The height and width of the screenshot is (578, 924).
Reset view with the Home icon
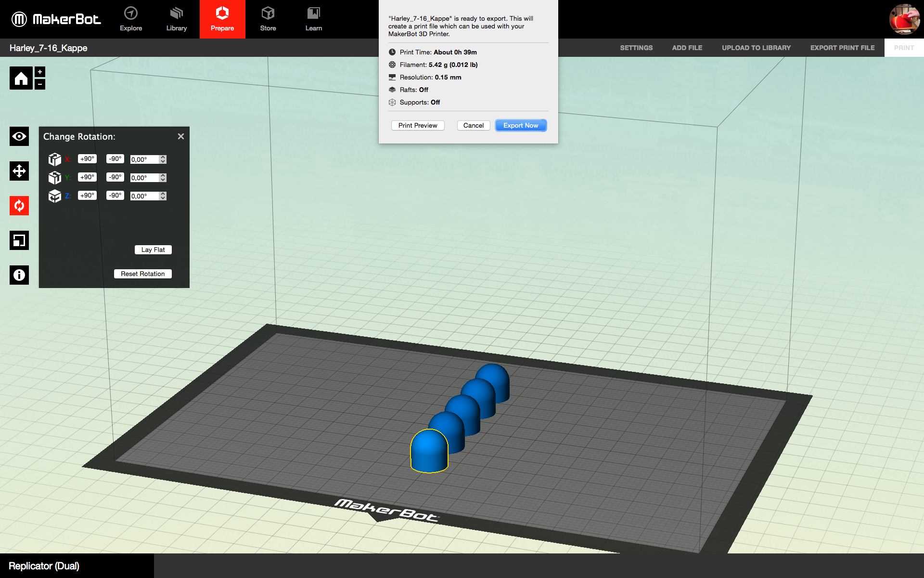21,78
